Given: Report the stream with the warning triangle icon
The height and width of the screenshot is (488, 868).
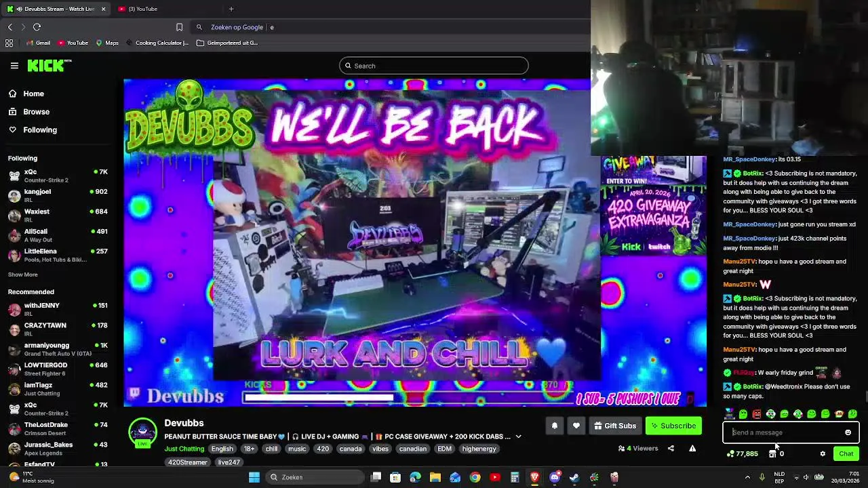Looking at the screenshot, I should pyautogui.click(x=692, y=448).
